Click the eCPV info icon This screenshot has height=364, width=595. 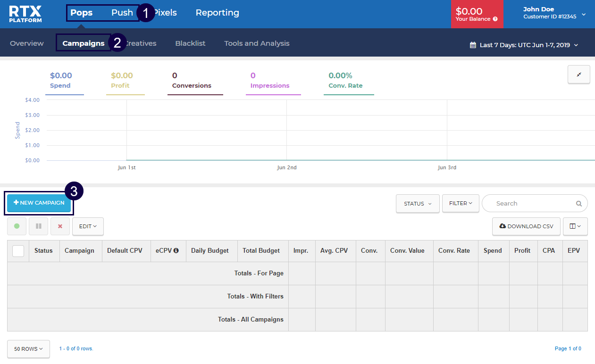(176, 251)
